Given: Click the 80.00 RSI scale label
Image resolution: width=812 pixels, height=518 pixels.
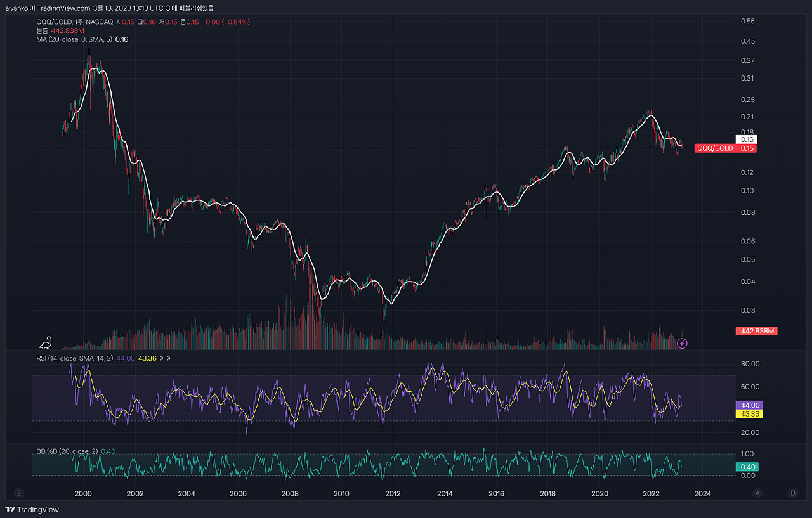Looking at the screenshot, I should [750, 364].
